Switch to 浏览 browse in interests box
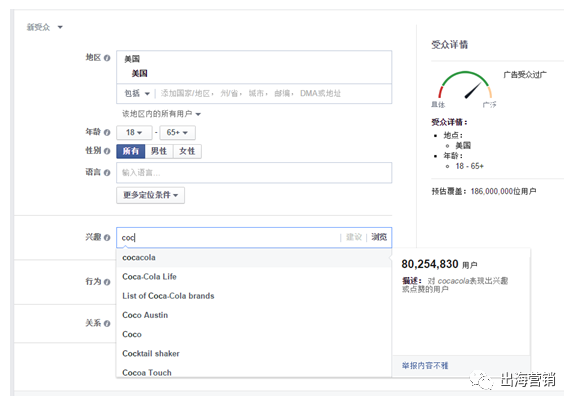574x406 pixels. click(379, 237)
